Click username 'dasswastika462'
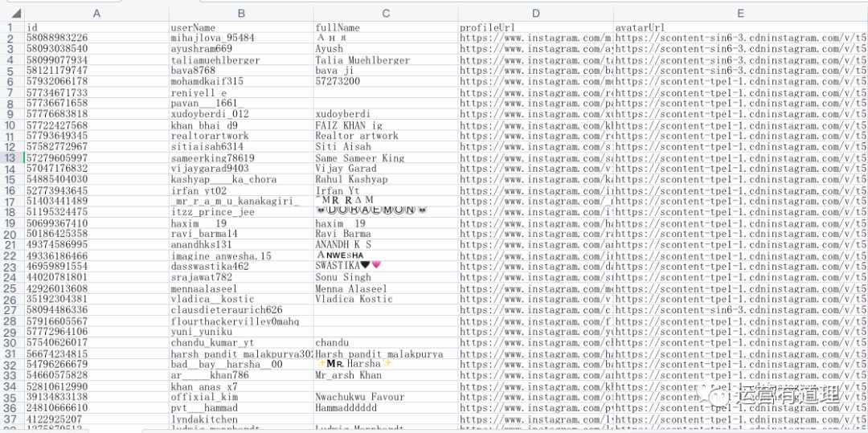This screenshot has height=433, width=868. click(x=210, y=266)
